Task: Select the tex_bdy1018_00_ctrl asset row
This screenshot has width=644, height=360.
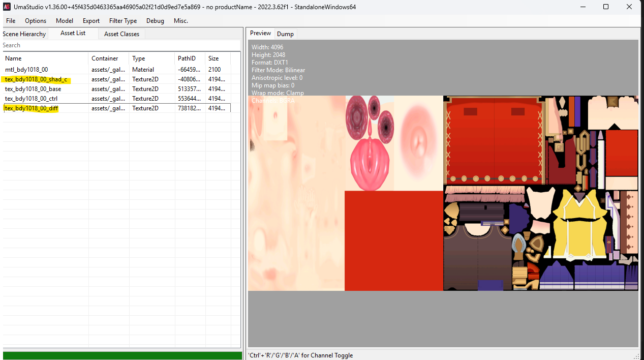Action: click(117, 99)
